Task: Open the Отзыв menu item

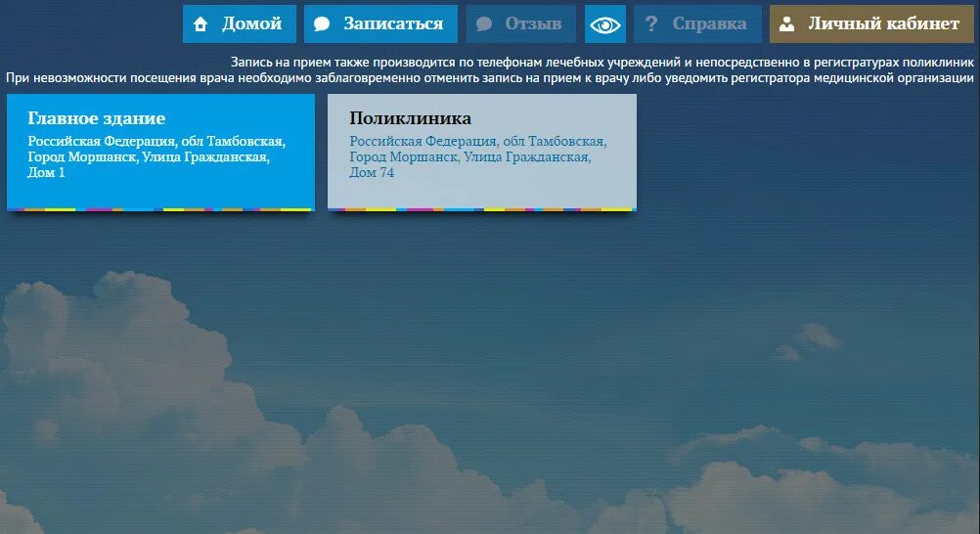Action: coord(520,23)
